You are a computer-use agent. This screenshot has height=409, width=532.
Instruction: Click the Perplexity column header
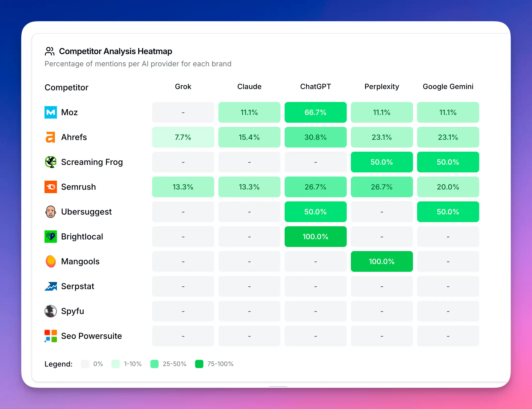[382, 86]
